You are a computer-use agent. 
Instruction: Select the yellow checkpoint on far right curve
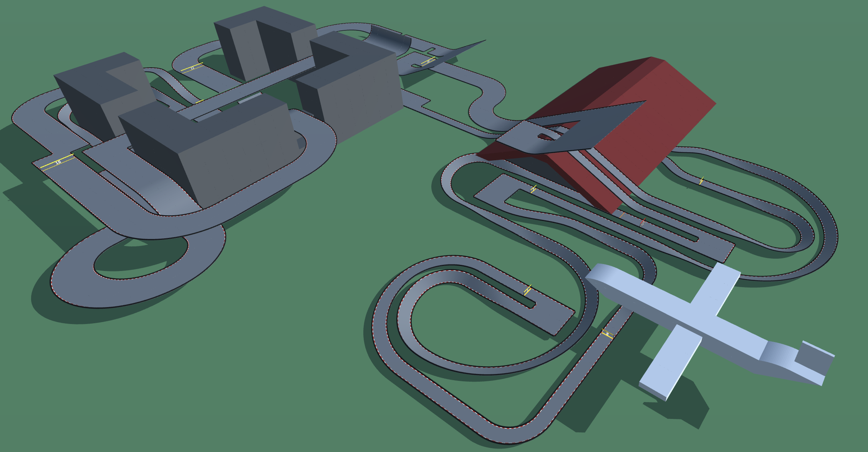click(701, 180)
